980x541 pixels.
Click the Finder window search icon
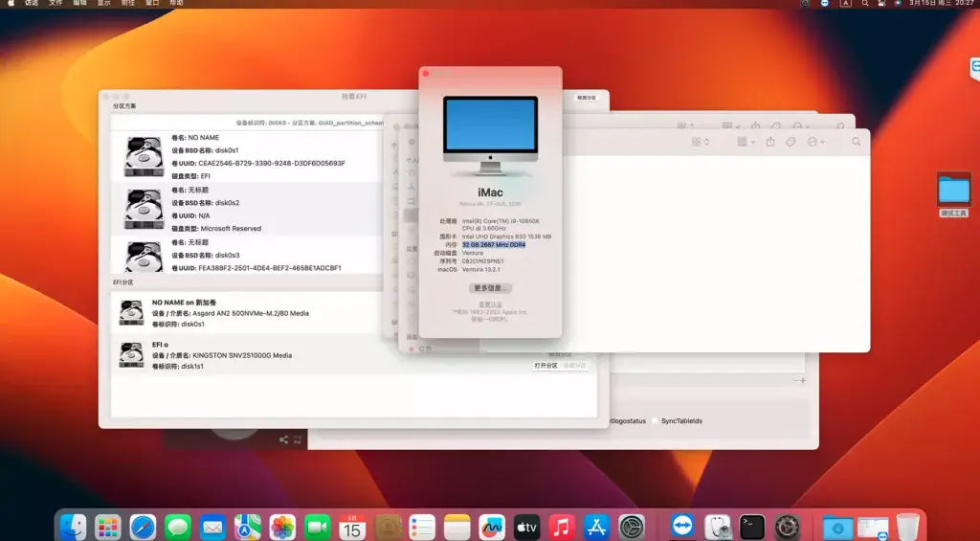pyautogui.click(x=856, y=142)
